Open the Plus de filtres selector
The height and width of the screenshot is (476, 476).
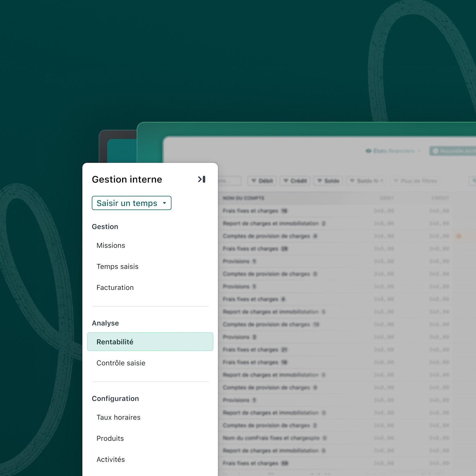[x=415, y=181]
